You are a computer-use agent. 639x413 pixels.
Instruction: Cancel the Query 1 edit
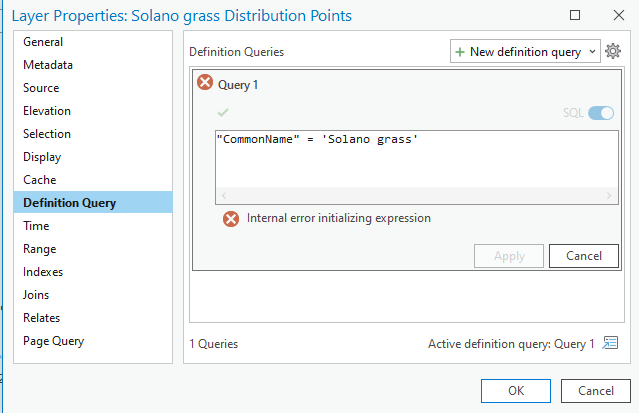583,256
